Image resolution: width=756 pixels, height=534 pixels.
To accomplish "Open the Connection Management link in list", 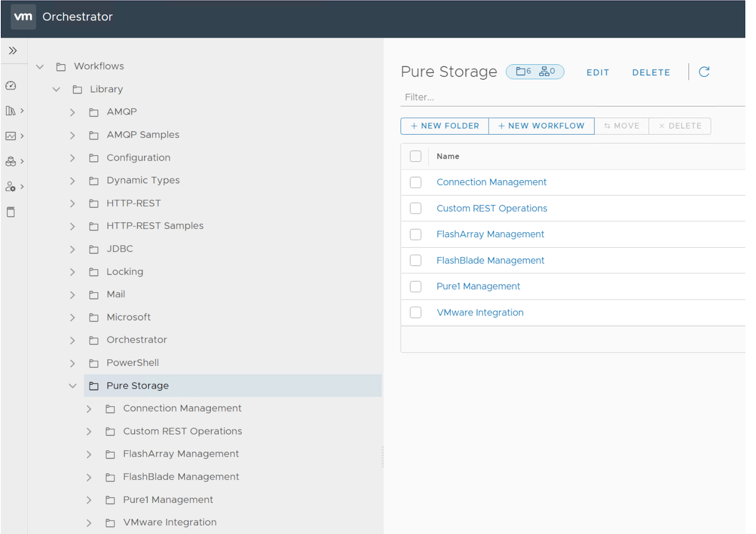I will pos(491,182).
